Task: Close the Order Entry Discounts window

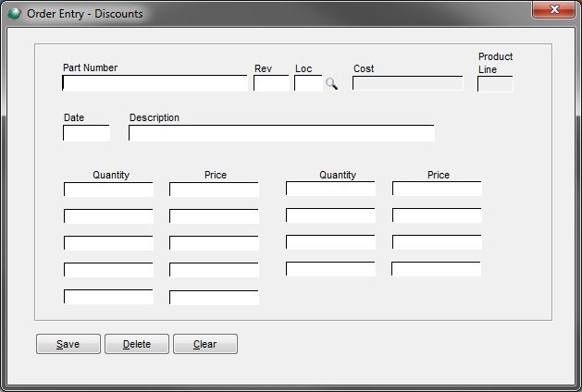Action: point(554,9)
